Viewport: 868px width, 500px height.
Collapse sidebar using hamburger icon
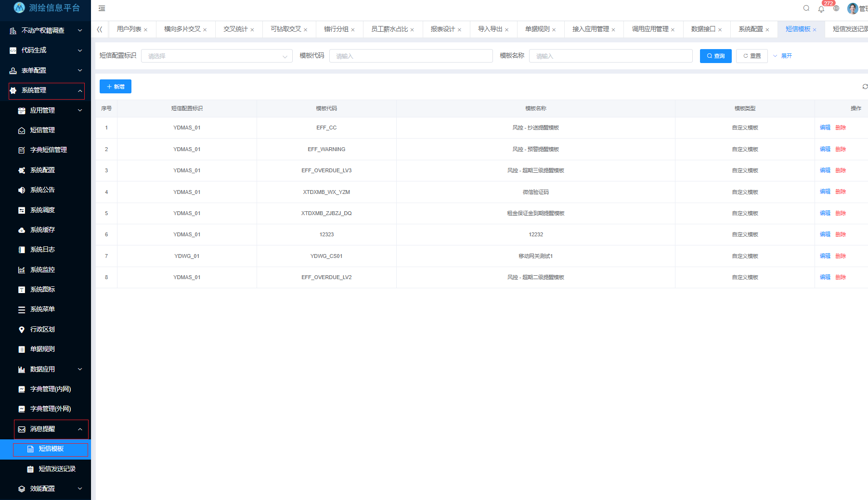102,8
